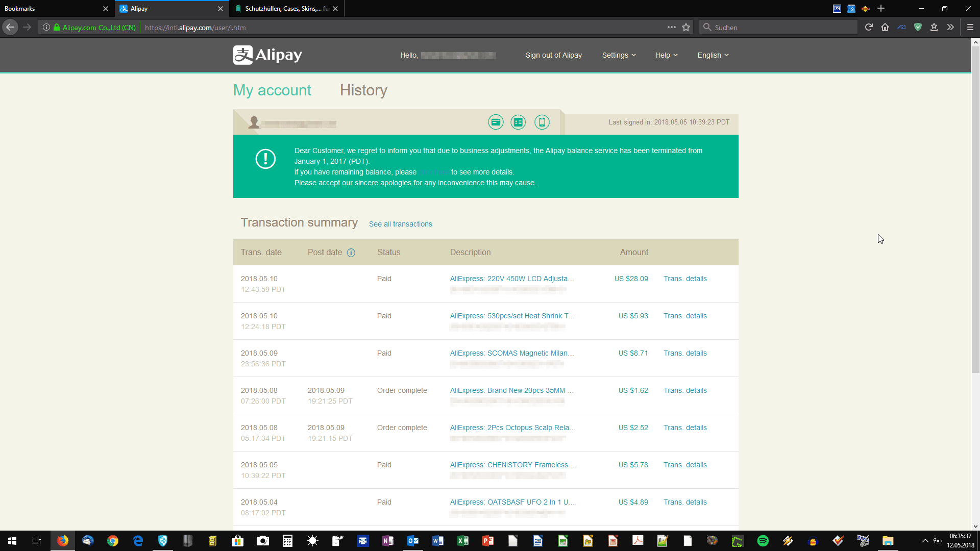Screen dimensions: 980x551
Task: Expand the Help dropdown
Action: click(x=667, y=55)
